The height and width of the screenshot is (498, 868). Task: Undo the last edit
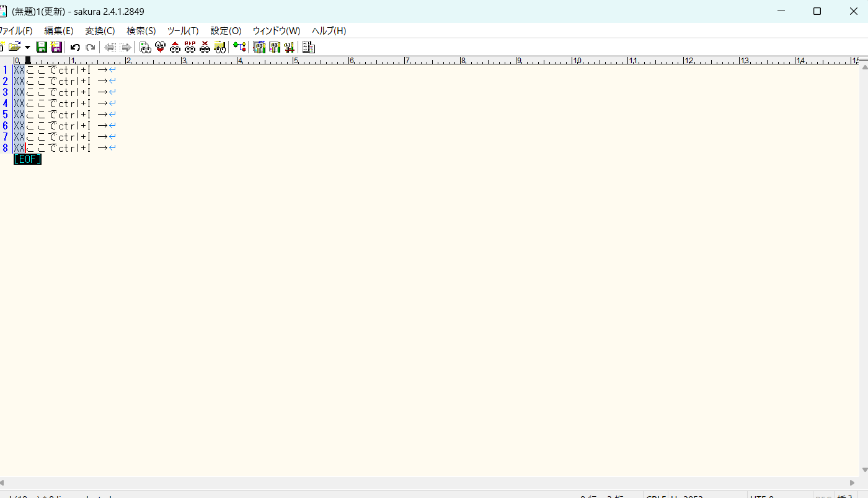75,47
